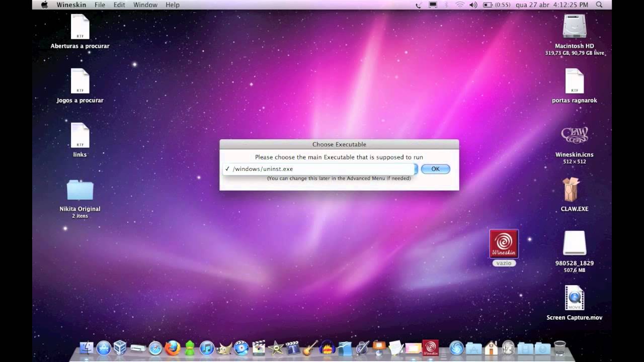The width and height of the screenshot is (644, 362).
Task: Open the Apple menu
Action: tap(44, 5)
